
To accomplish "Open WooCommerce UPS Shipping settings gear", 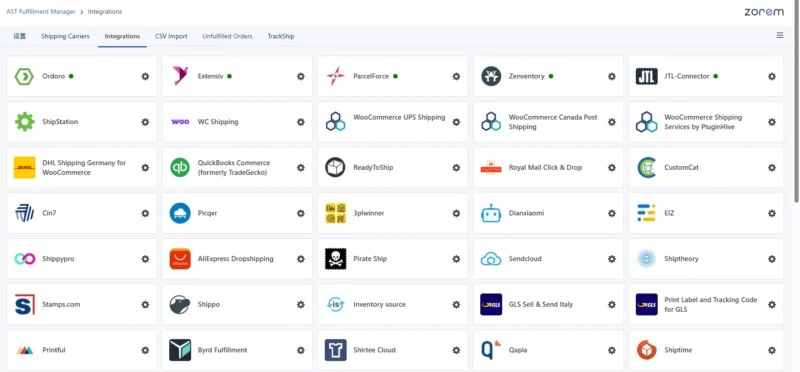I will [x=456, y=122].
